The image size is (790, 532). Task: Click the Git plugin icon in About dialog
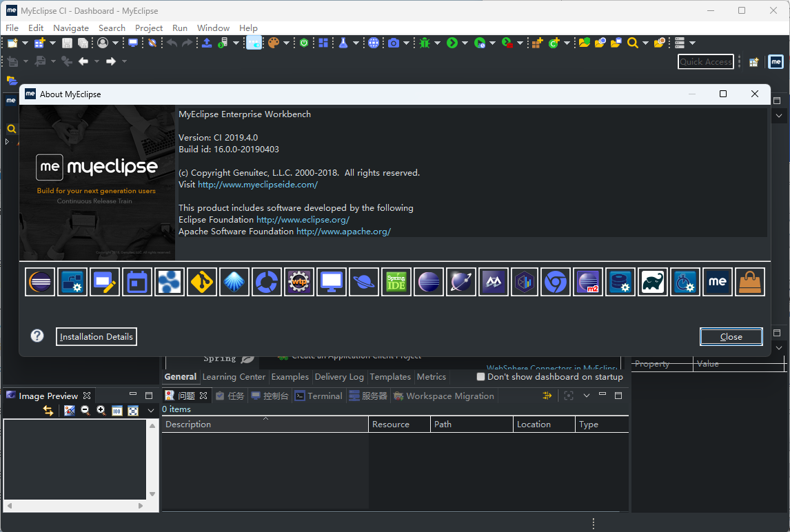[x=201, y=282]
